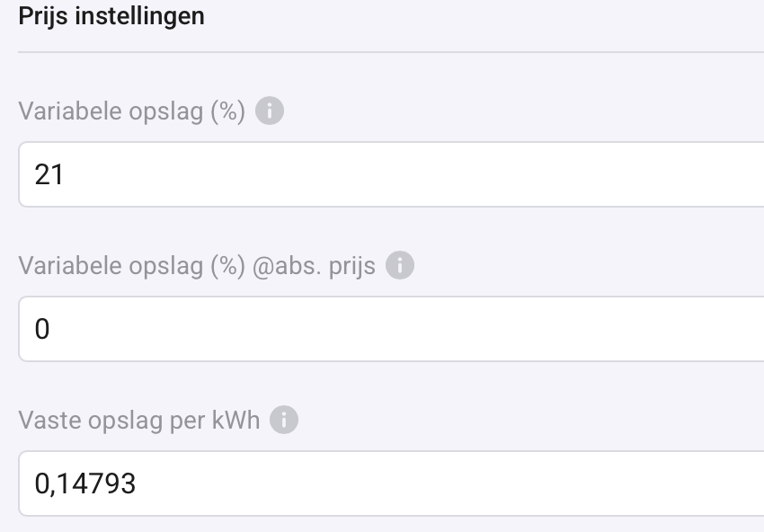Show info icon beside @abs. prijs label

[400, 265]
